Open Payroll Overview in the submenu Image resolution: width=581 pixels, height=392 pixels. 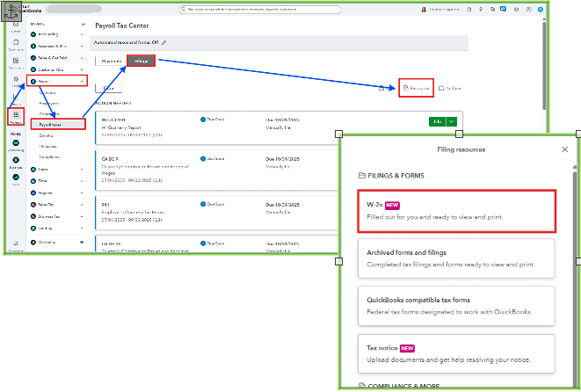pos(47,92)
